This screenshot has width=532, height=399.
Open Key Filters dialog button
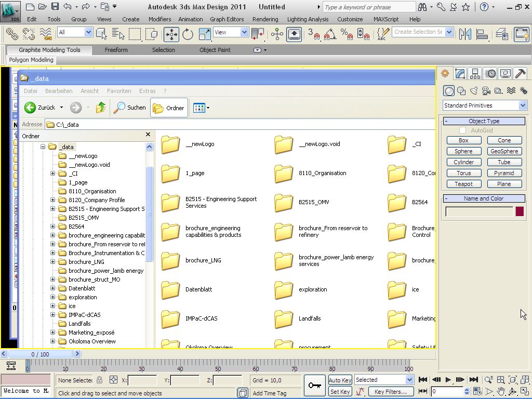tap(391, 392)
